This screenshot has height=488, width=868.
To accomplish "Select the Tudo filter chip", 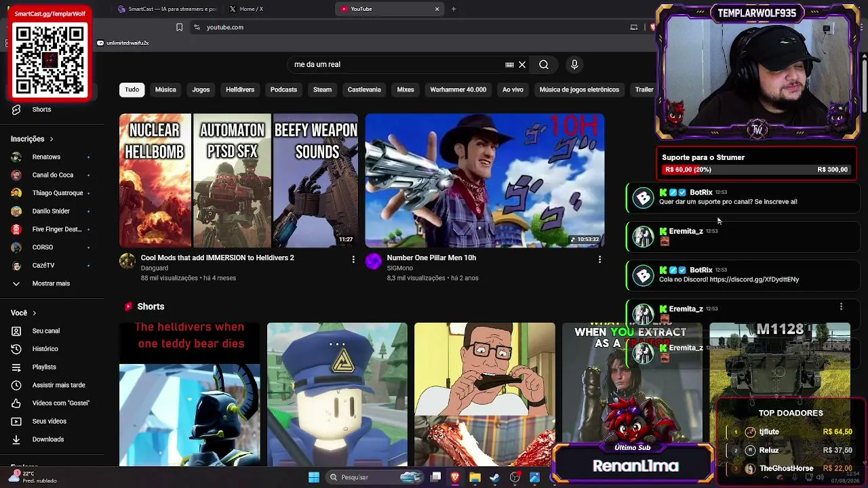I will tap(132, 89).
